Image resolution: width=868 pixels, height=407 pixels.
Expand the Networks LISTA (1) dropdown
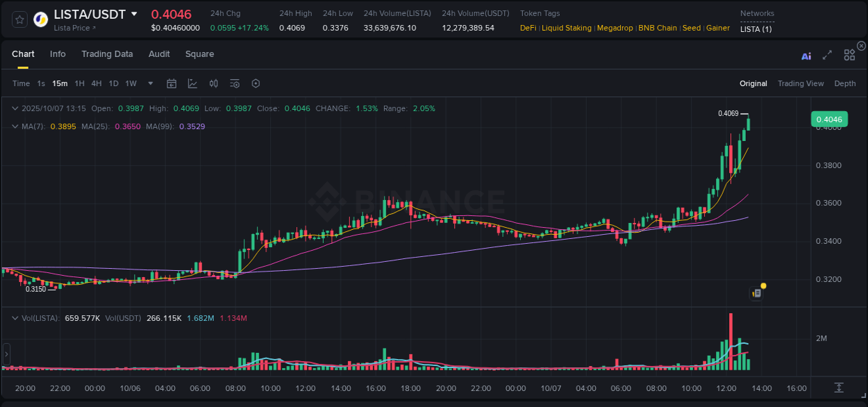coord(756,29)
